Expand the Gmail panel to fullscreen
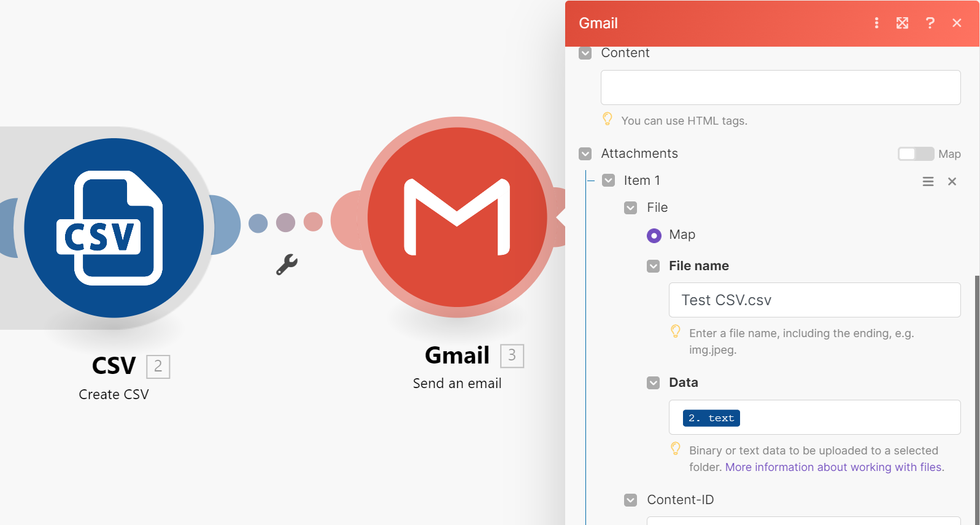Image resolution: width=980 pixels, height=525 pixels. pyautogui.click(x=902, y=23)
